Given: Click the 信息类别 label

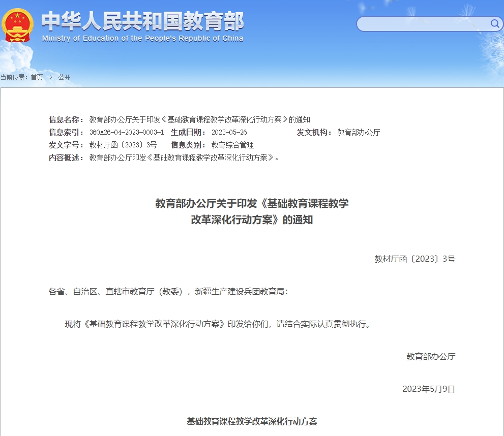Looking at the screenshot, I should tap(188, 145).
